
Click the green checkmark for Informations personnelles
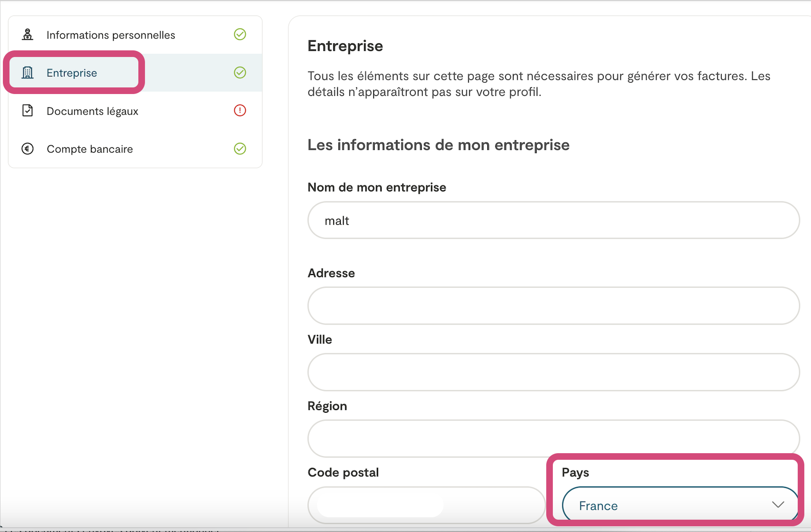(x=240, y=34)
